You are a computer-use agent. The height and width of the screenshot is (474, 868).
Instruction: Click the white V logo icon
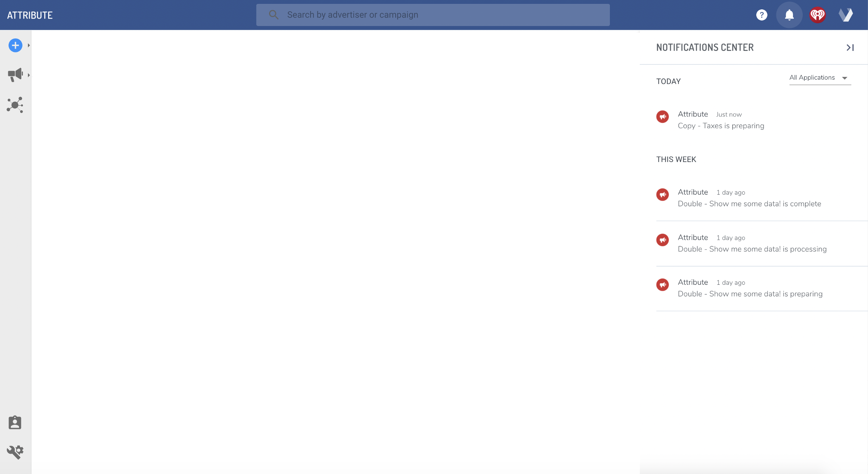point(846,15)
